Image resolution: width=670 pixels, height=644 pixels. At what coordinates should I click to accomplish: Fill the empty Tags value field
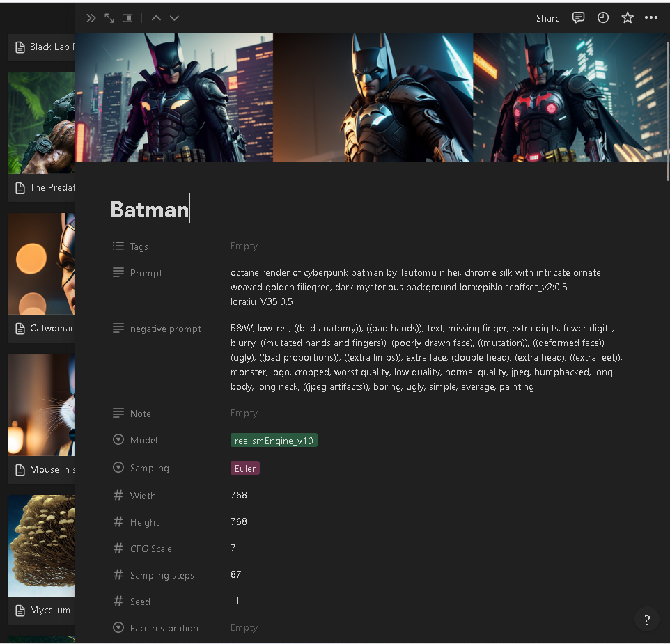point(244,246)
